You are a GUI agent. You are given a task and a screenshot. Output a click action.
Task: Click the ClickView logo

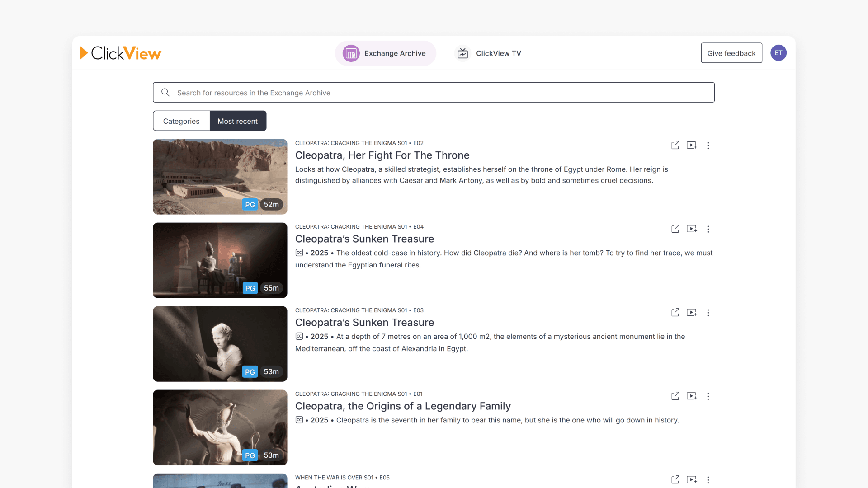[x=121, y=53]
